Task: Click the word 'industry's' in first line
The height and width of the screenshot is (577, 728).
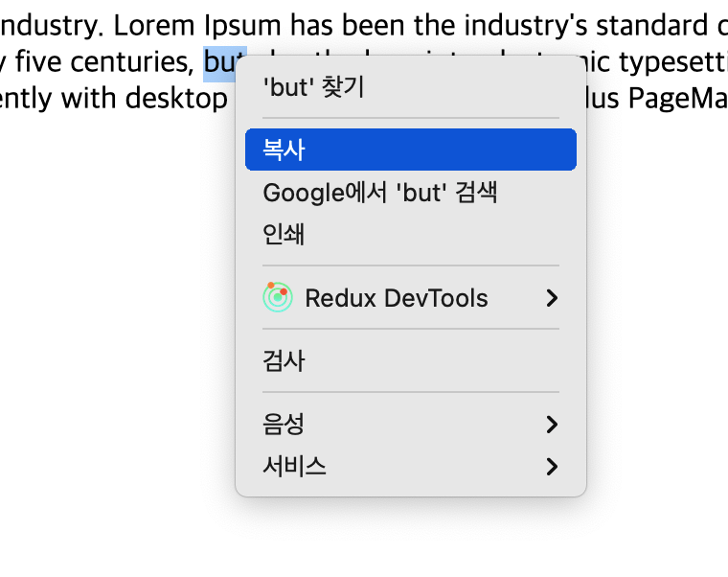Action: (526, 26)
